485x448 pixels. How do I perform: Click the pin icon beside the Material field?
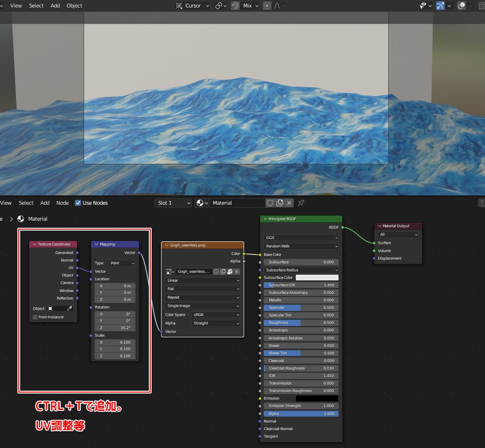tap(301, 203)
